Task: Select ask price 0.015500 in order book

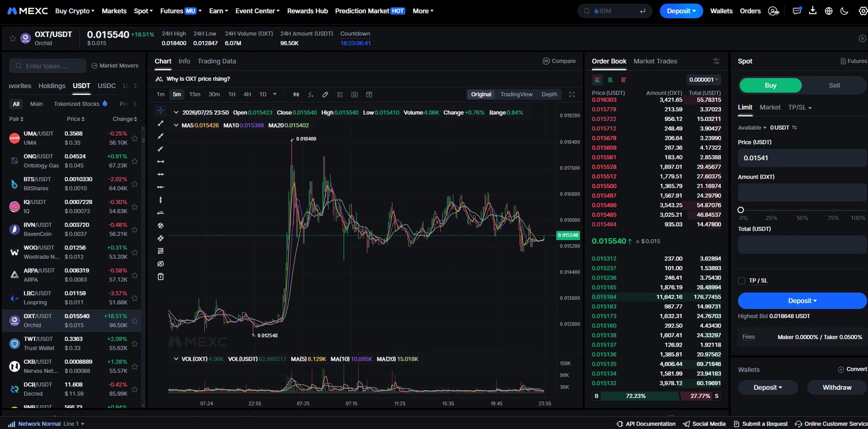Action: coord(604,186)
